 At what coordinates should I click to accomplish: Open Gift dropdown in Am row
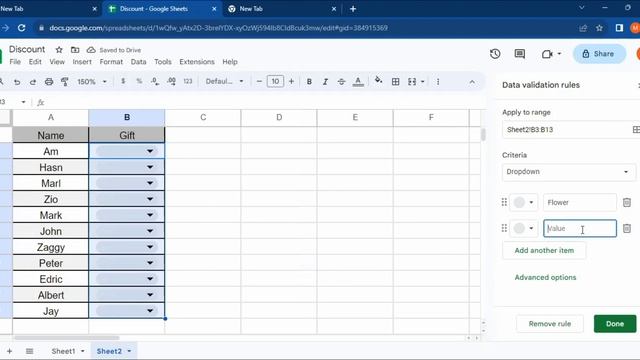[150, 151]
